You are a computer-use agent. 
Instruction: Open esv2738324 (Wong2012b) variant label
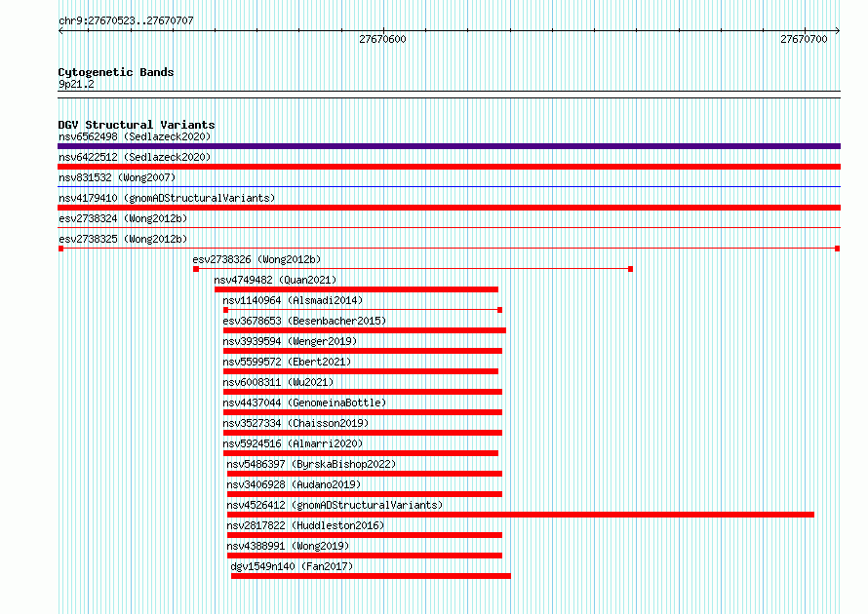(123, 218)
